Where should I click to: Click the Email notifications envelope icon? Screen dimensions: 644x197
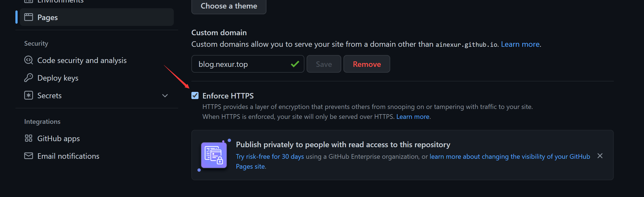point(29,156)
